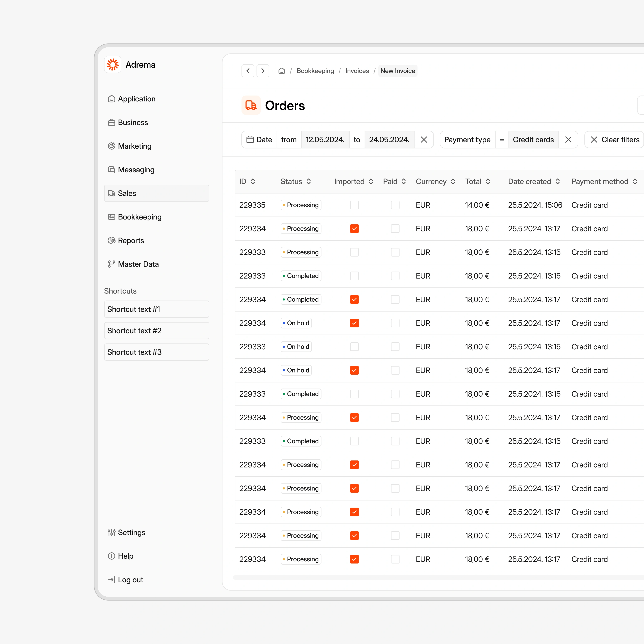Open the Application section in sidebar
Image resolution: width=644 pixels, height=644 pixels.
point(112,99)
